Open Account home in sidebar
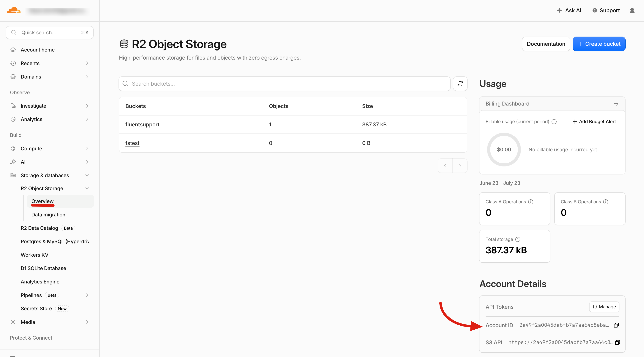The width and height of the screenshot is (644, 357). point(38,50)
